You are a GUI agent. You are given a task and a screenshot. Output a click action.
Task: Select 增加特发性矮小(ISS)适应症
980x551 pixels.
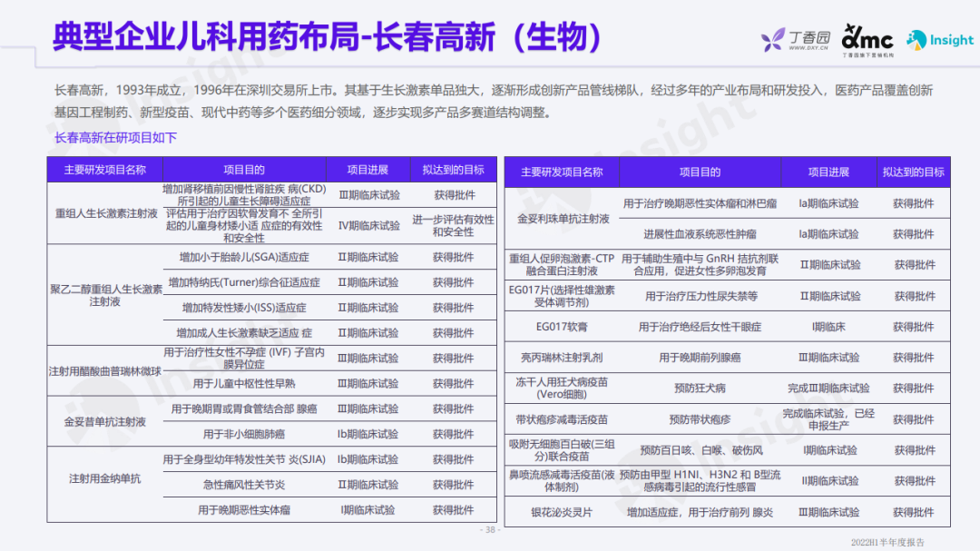tap(244, 308)
